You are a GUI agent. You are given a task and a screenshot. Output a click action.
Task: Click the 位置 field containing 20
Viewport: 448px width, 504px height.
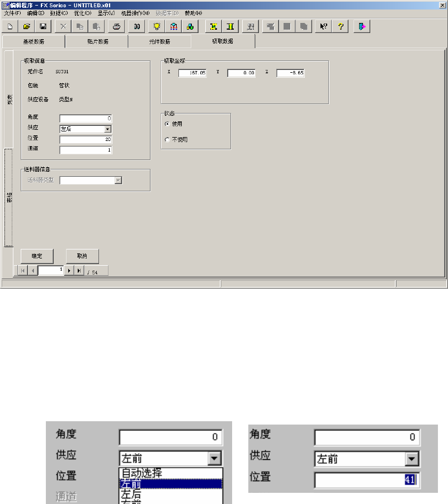(86, 139)
